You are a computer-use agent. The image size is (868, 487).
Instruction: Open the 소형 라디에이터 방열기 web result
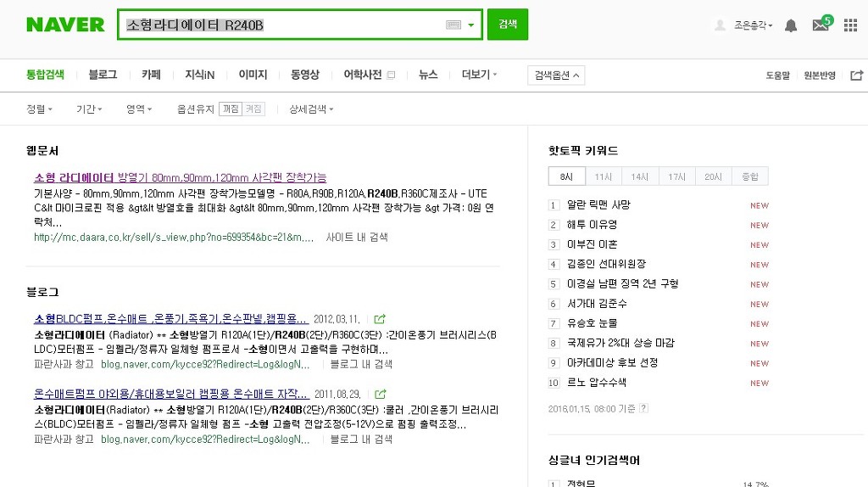point(180,178)
